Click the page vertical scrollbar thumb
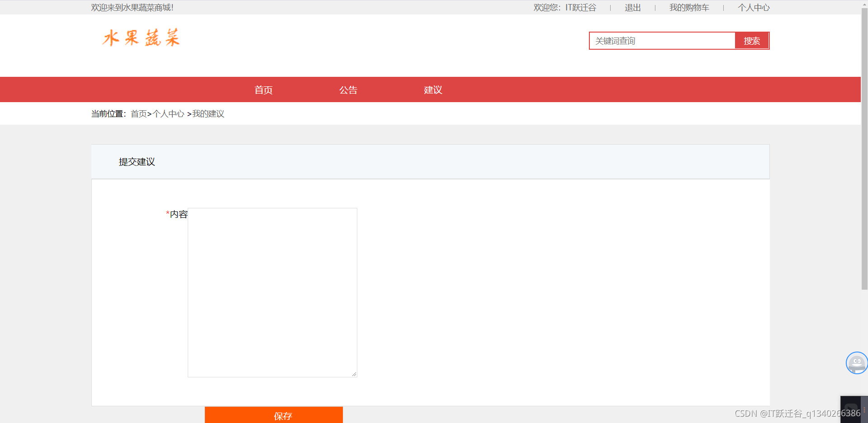Screen dimensions: 868x423 pos(864,149)
